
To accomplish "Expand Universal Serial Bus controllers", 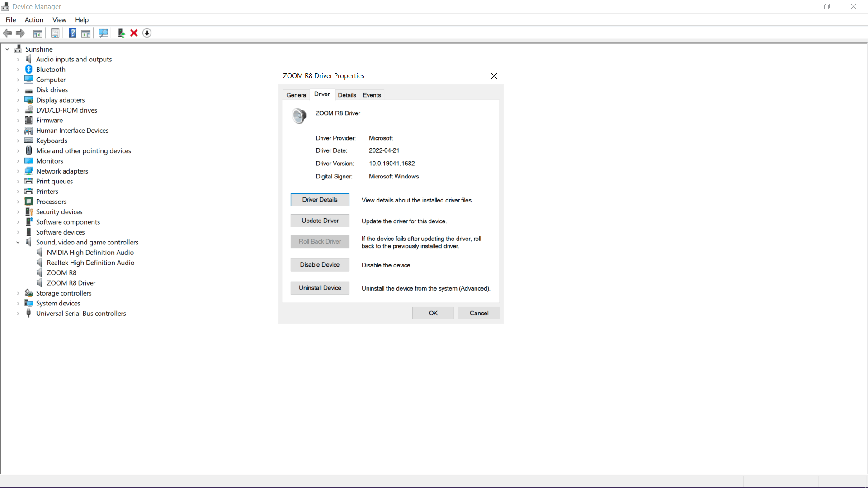I will pos(18,314).
